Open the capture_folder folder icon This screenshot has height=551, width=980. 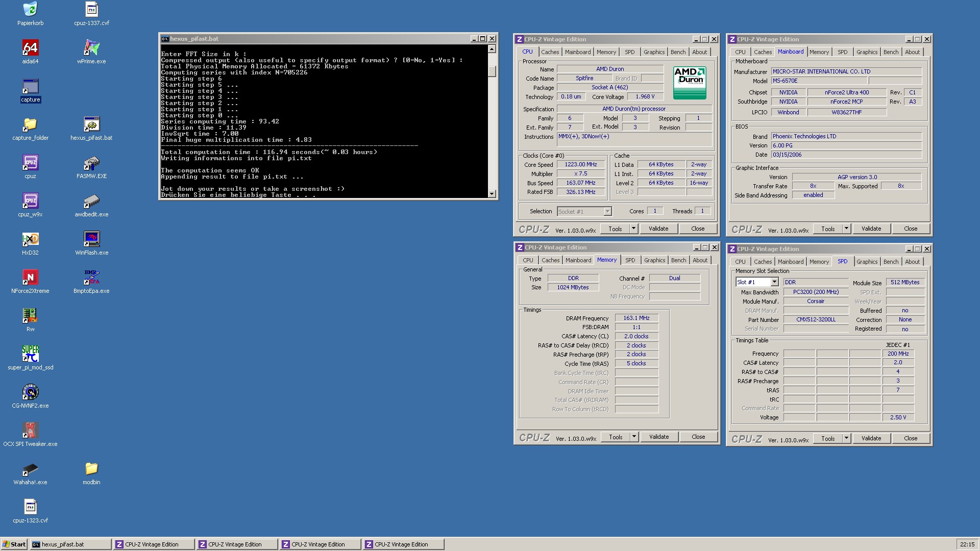(x=30, y=124)
